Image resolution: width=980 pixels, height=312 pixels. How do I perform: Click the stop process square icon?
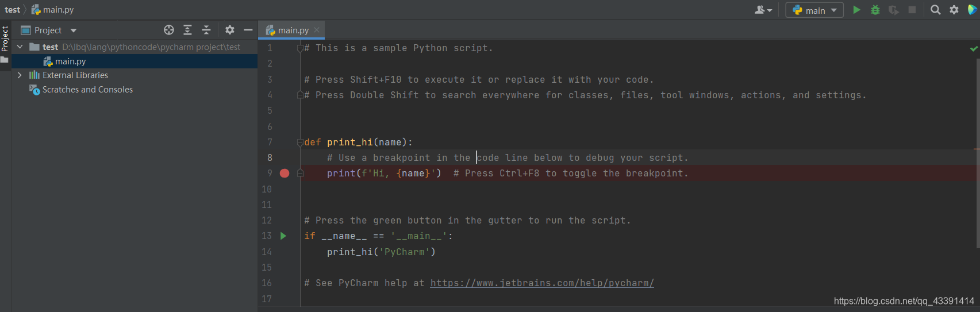click(912, 10)
